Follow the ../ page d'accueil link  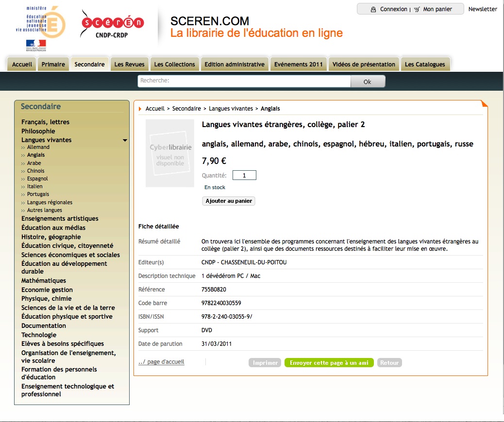[x=161, y=362]
